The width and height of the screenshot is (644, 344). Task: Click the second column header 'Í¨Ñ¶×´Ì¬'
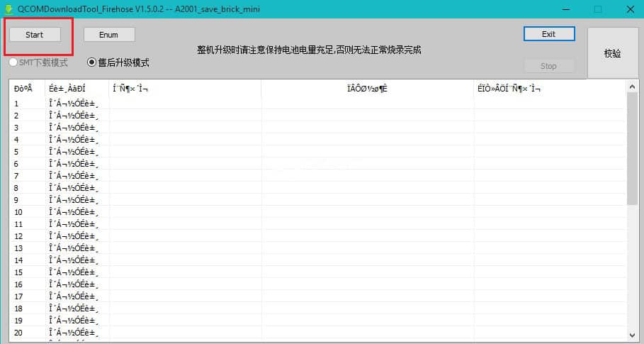185,89
